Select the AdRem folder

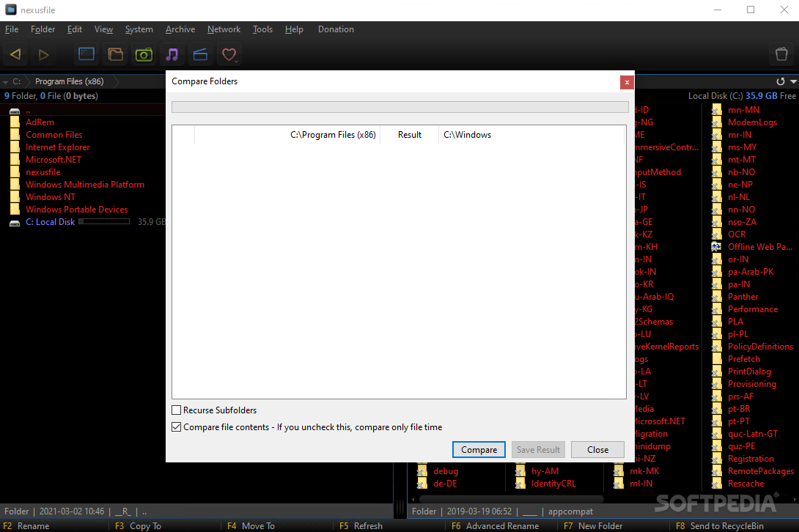(x=40, y=122)
